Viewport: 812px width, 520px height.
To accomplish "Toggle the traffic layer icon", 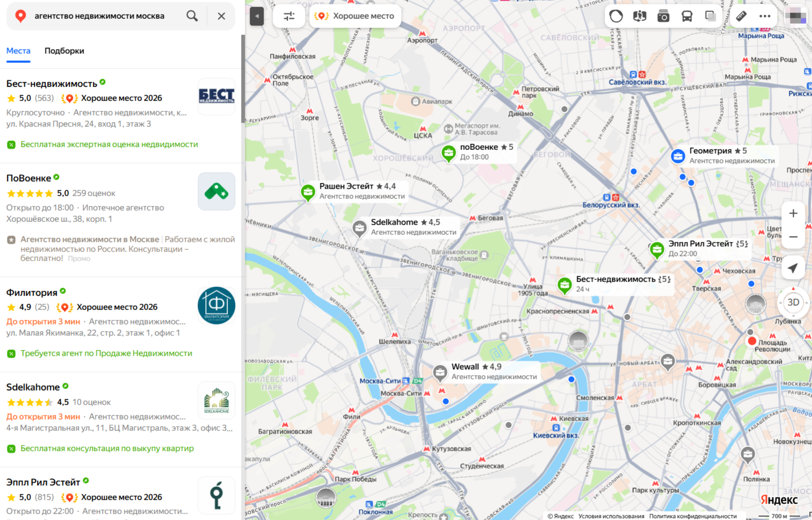I will click(616, 16).
